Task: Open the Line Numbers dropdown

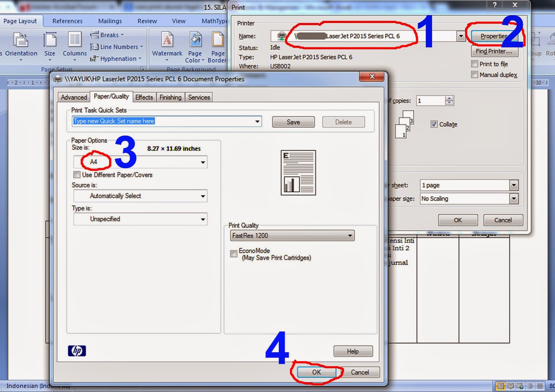Action: click(117, 47)
